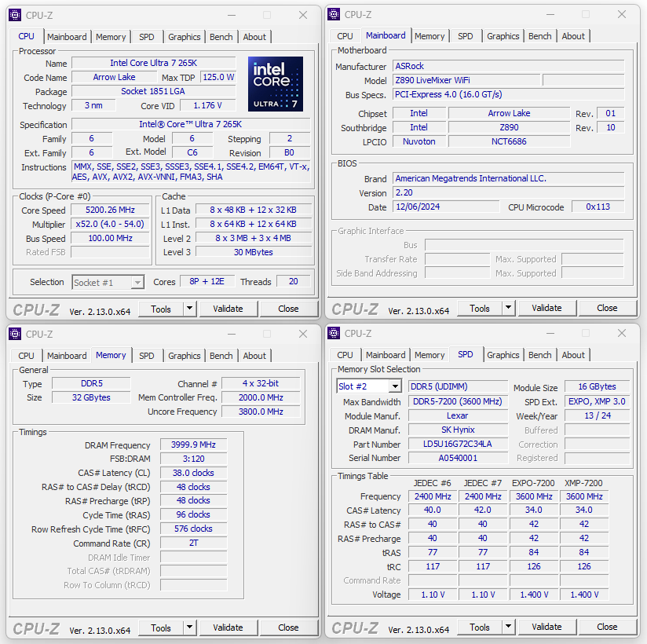The width and height of the screenshot is (647, 644).
Task: Click Close button in the Mainboard window
Action: tap(607, 308)
